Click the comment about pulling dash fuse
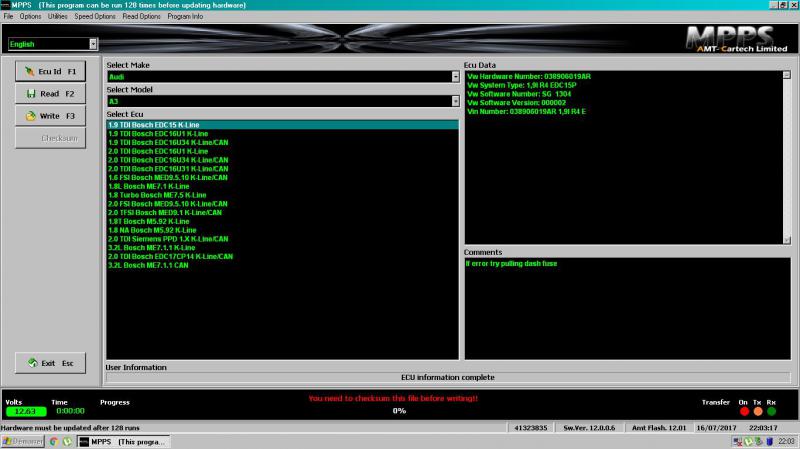This screenshot has height=449, width=800. (x=511, y=264)
